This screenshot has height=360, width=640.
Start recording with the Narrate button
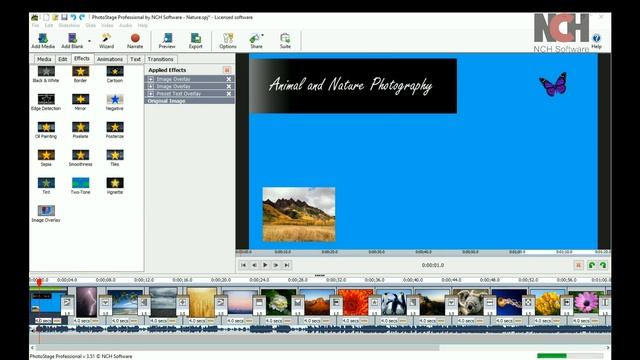(135, 41)
